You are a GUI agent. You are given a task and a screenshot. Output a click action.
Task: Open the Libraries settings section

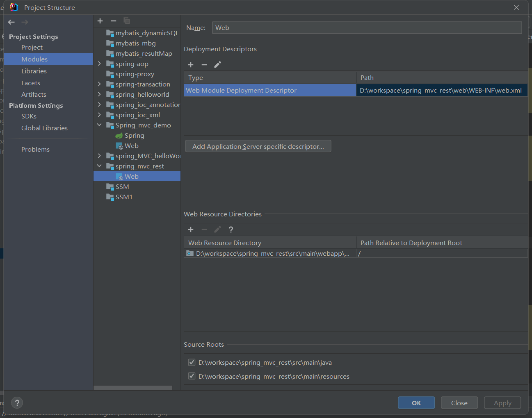pos(34,71)
